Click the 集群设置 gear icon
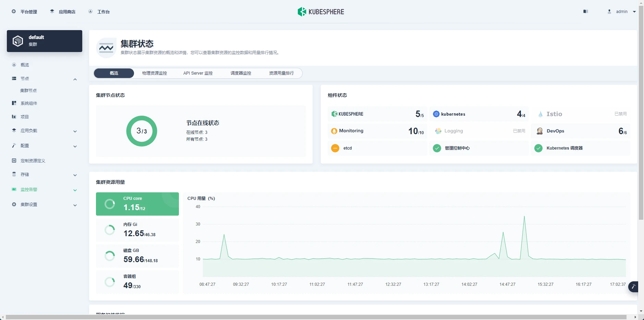644x320 pixels. pyautogui.click(x=14, y=204)
